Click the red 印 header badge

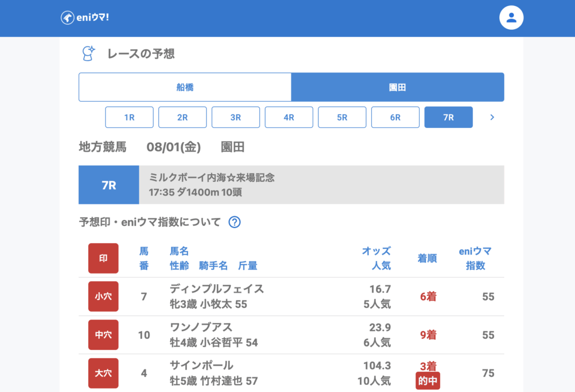point(103,258)
